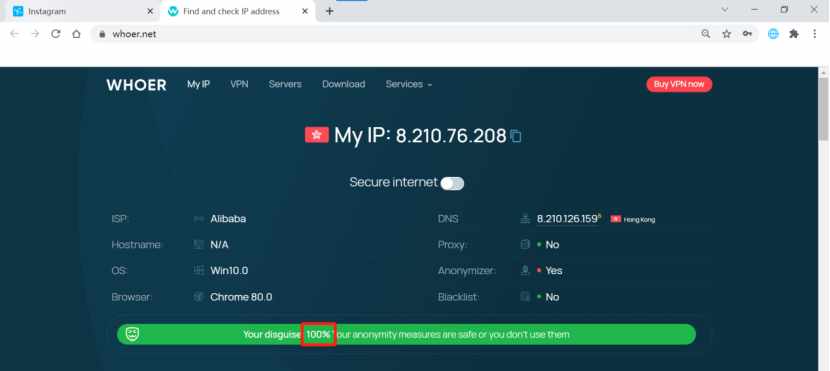Close the Instagram tab
The width and height of the screenshot is (830, 371).
click(150, 11)
